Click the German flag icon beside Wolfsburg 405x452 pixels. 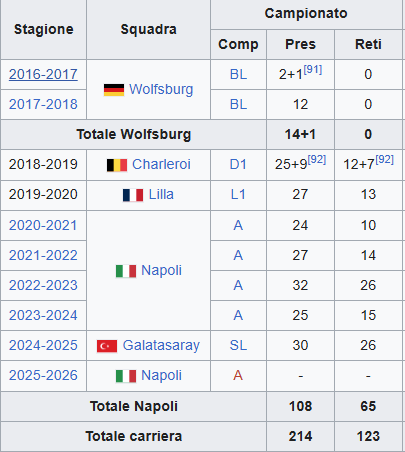tap(114, 90)
